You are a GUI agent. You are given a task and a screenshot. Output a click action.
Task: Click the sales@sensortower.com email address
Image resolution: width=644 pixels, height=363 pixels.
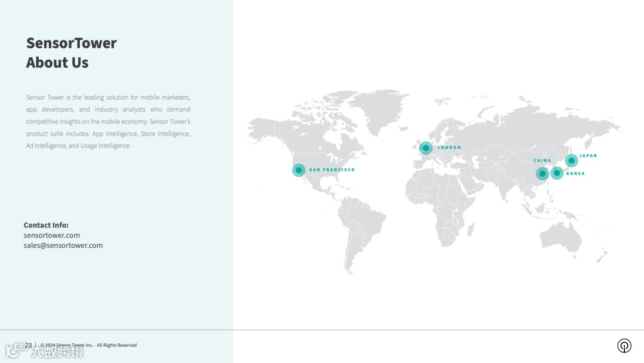[x=63, y=245]
